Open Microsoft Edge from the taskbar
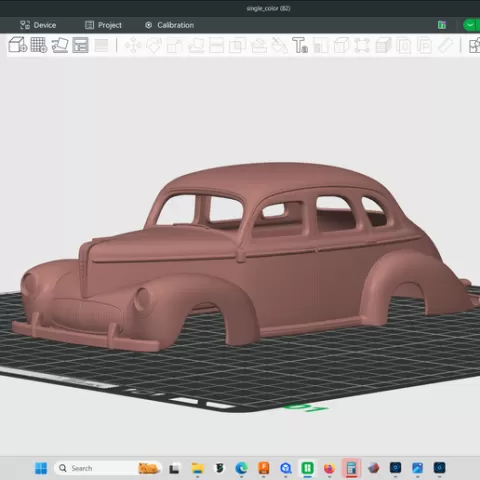This screenshot has height=480, width=480. [241, 468]
